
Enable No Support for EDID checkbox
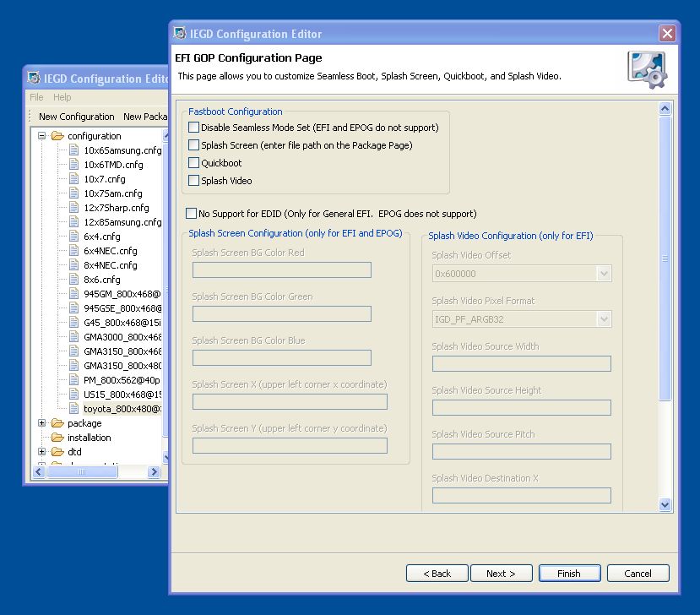click(x=191, y=214)
